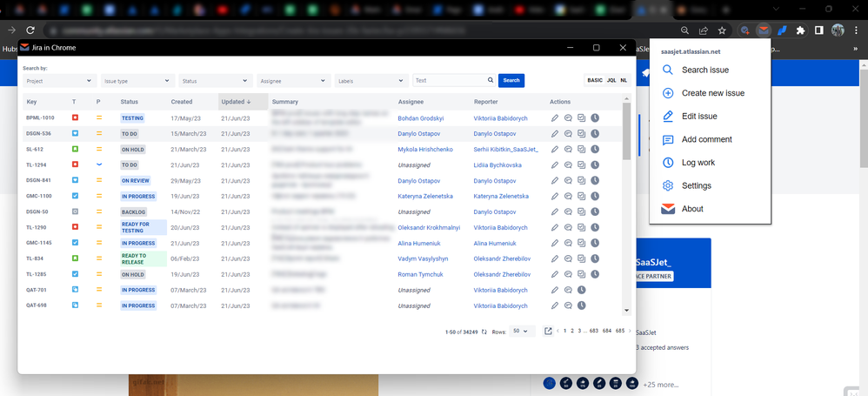
Task: Toggle sort on Updated column header
Action: (x=243, y=102)
